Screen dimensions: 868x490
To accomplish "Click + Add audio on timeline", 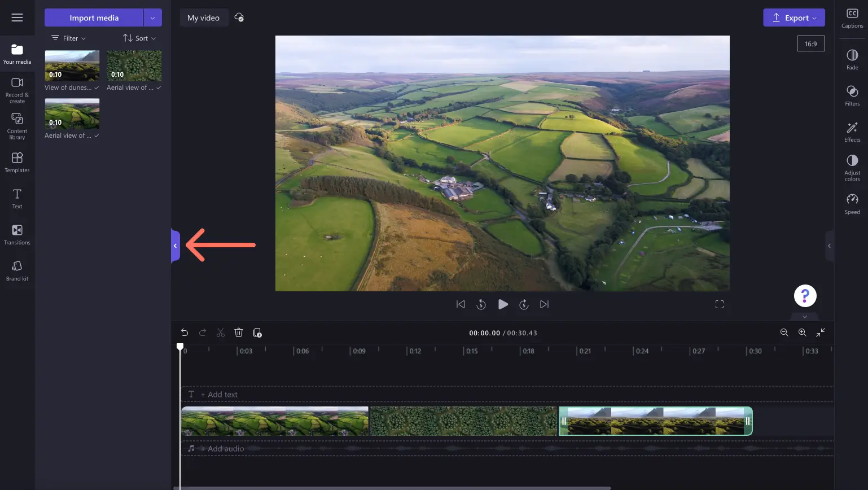I will (222, 449).
